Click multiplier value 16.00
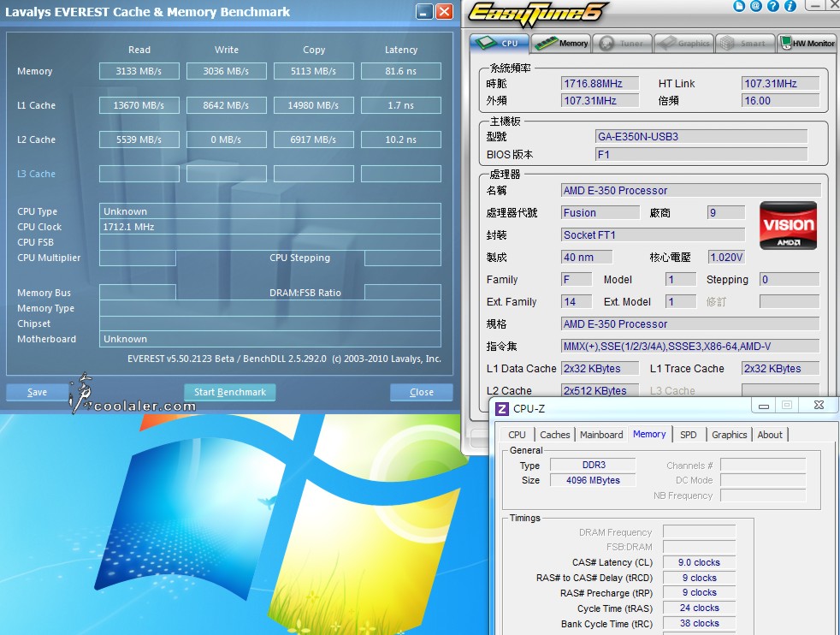This screenshot has height=635, width=840. point(780,101)
